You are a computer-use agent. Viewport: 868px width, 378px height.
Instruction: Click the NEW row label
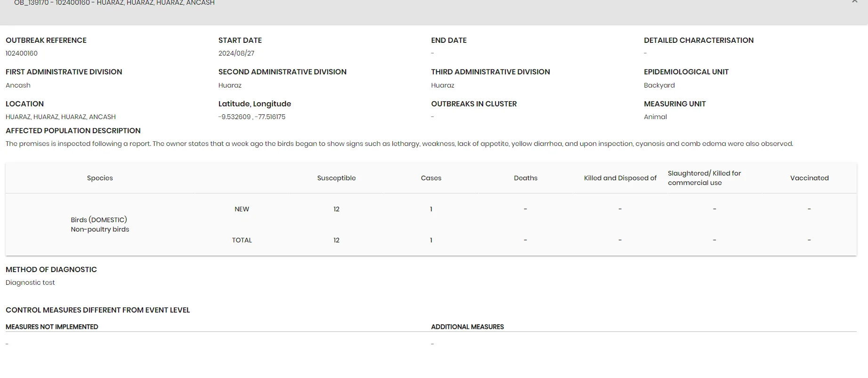[x=242, y=209]
